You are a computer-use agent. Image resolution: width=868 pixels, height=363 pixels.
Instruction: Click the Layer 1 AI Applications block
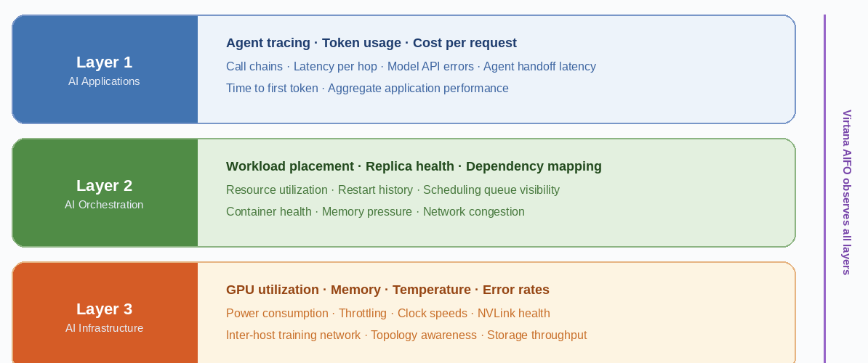click(x=105, y=70)
